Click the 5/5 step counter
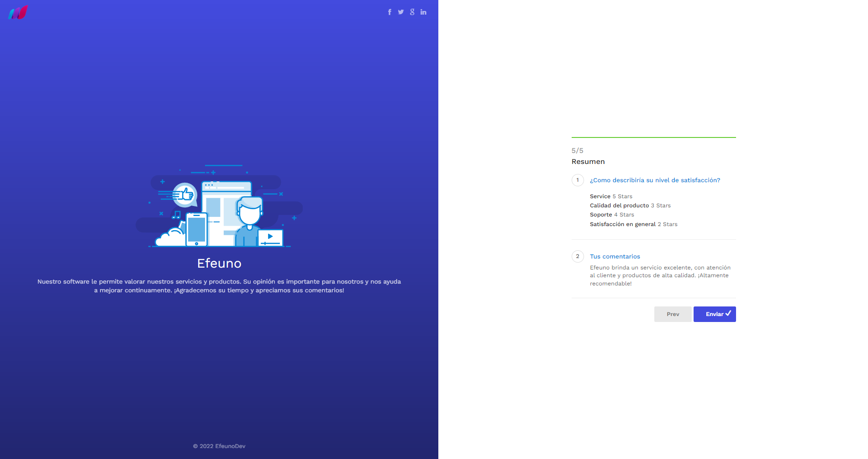Image resolution: width=868 pixels, height=459 pixels. pos(578,151)
